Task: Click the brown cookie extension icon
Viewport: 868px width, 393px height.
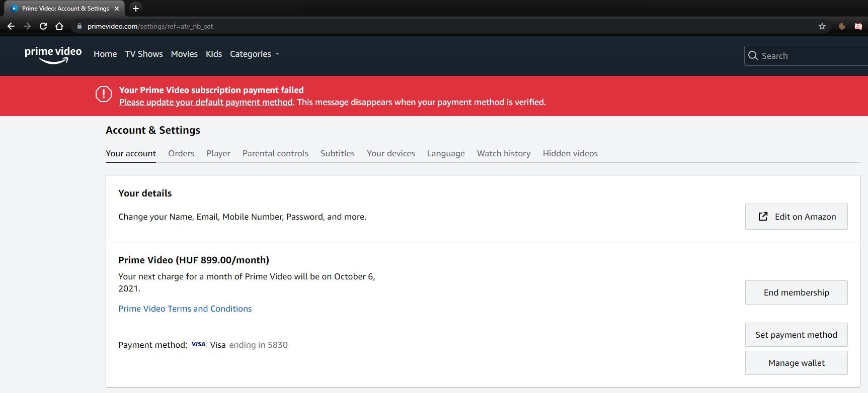Action: (842, 26)
